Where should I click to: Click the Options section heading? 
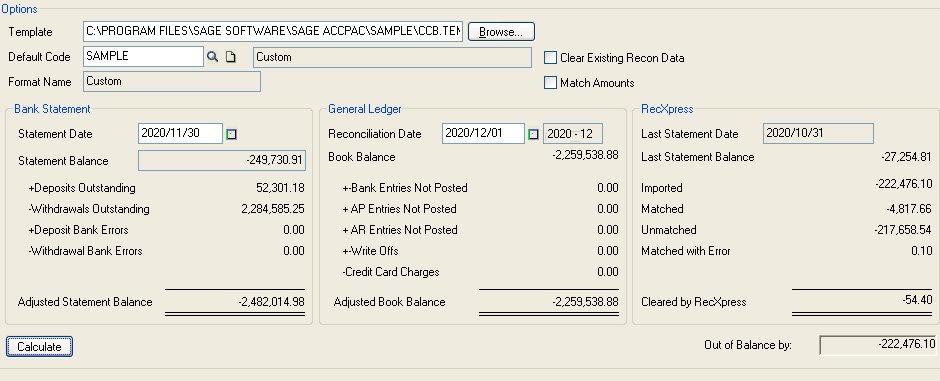point(19,9)
